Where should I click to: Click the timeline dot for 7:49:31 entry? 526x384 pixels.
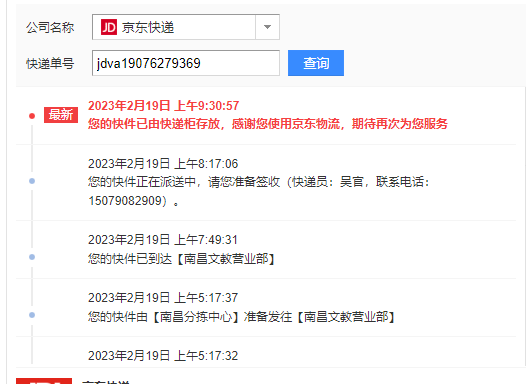click(x=32, y=257)
